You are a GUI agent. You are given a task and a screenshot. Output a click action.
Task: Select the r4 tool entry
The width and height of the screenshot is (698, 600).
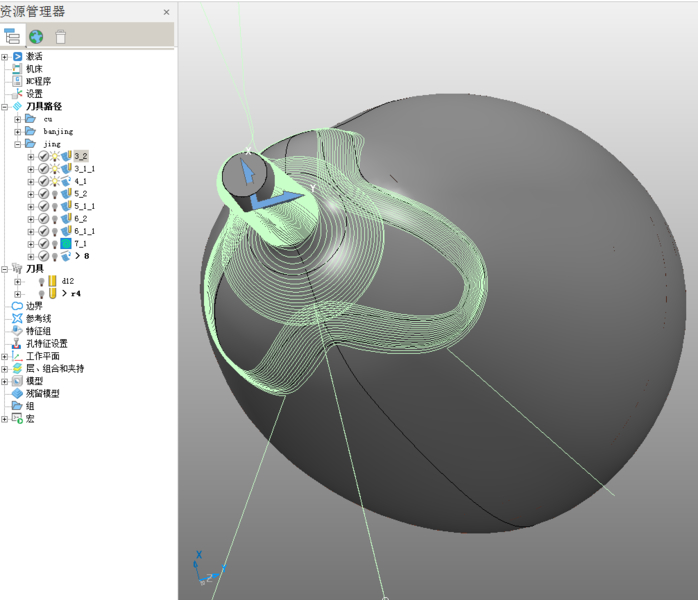tap(76, 294)
